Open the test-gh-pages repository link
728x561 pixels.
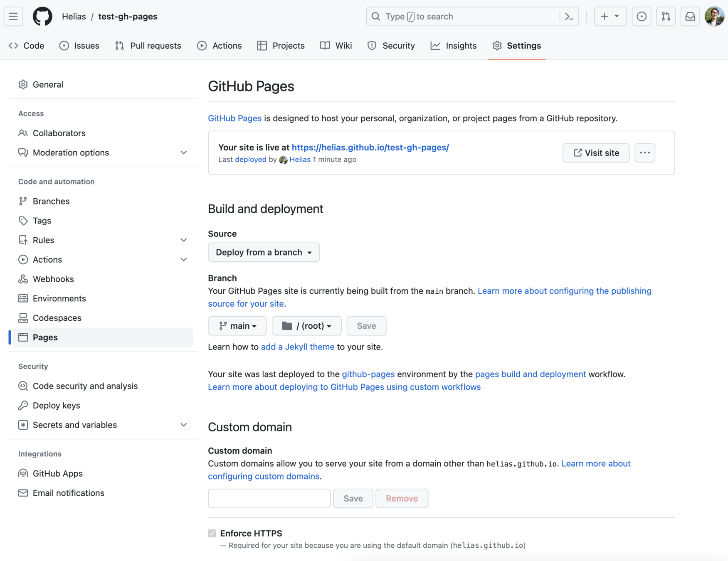128,17
